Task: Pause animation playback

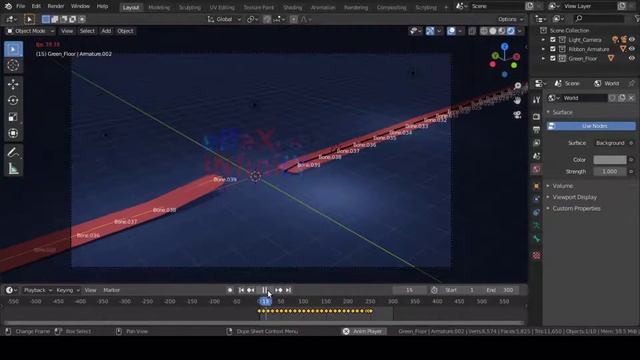Action: (264, 290)
